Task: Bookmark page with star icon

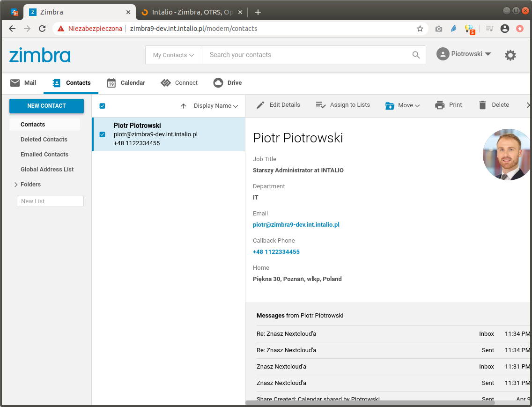Action: point(420,29)
